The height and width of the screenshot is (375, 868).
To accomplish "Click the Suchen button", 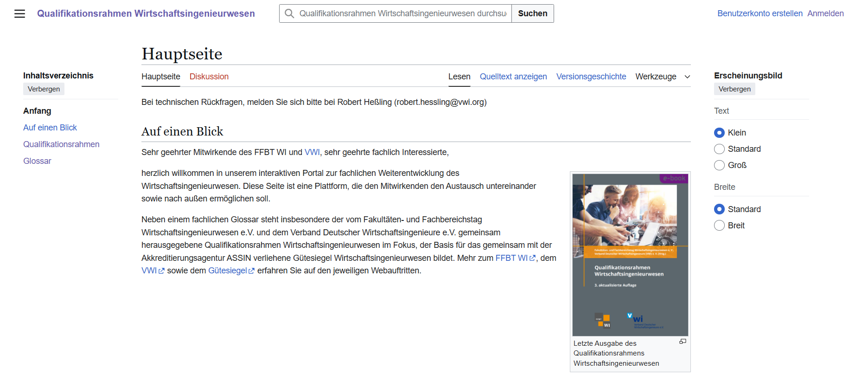I will [x=532, y=13].
